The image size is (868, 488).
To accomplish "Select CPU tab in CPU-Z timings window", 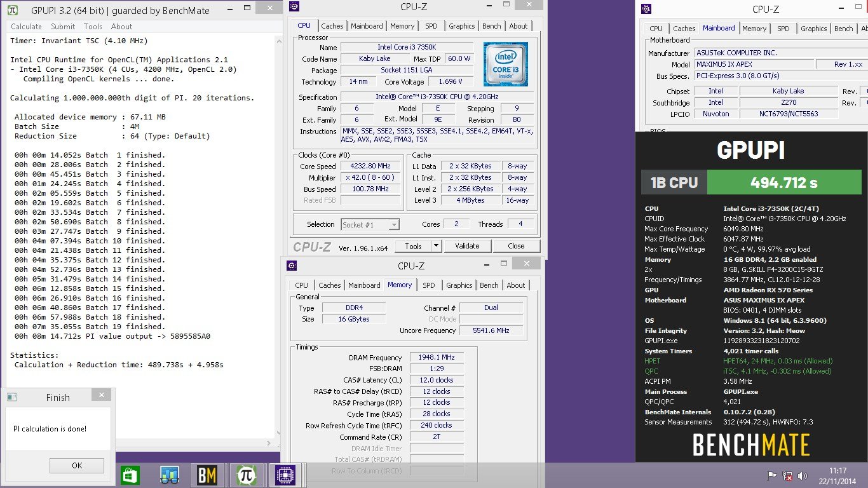I will point(302,285).
